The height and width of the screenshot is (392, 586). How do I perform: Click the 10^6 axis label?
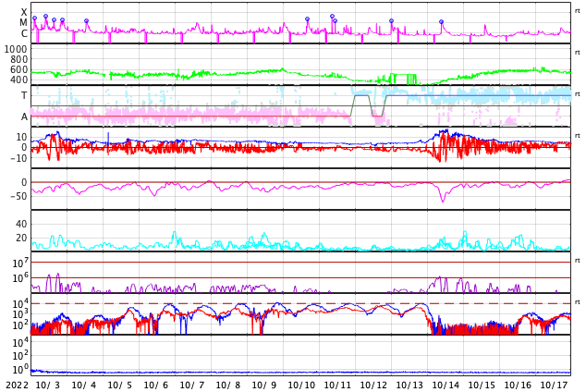pyautogui.click(x=20, y=278)
